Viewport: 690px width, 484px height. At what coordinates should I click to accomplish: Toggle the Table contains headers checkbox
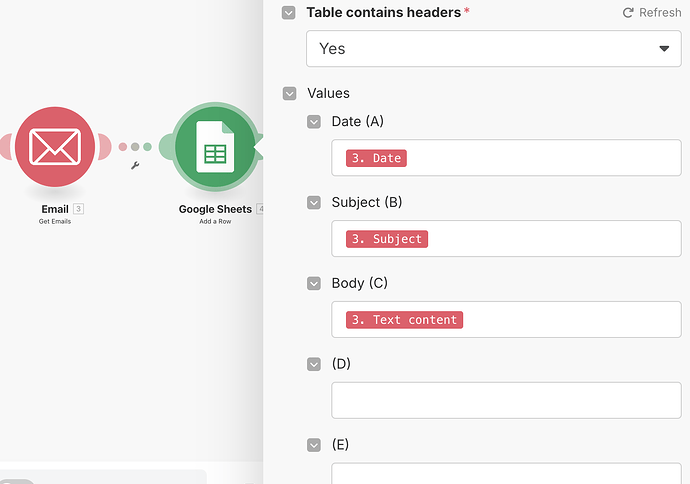coord(289,13)
